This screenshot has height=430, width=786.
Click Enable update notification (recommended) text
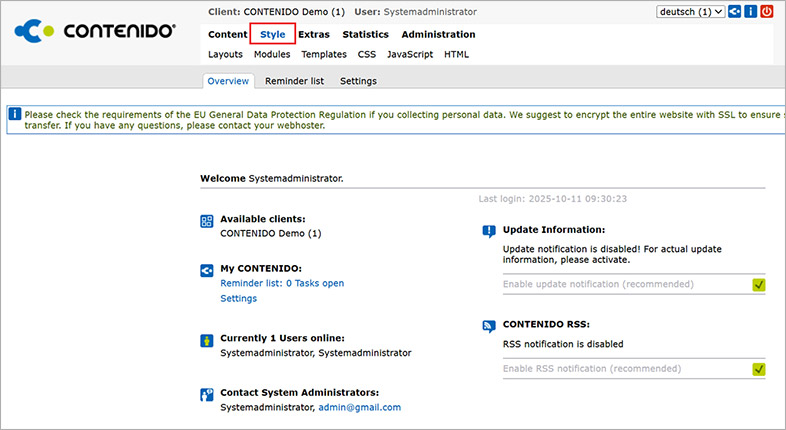click(598, 284)
